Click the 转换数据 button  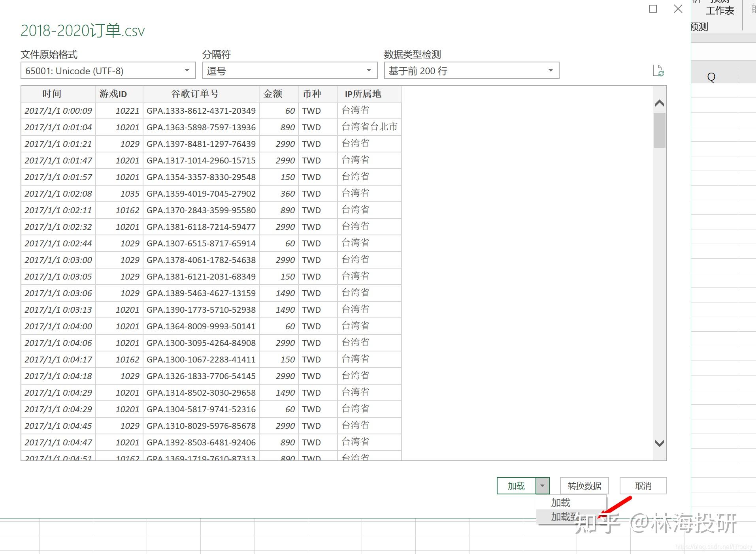pyautogui.click(x=584, y=486)
